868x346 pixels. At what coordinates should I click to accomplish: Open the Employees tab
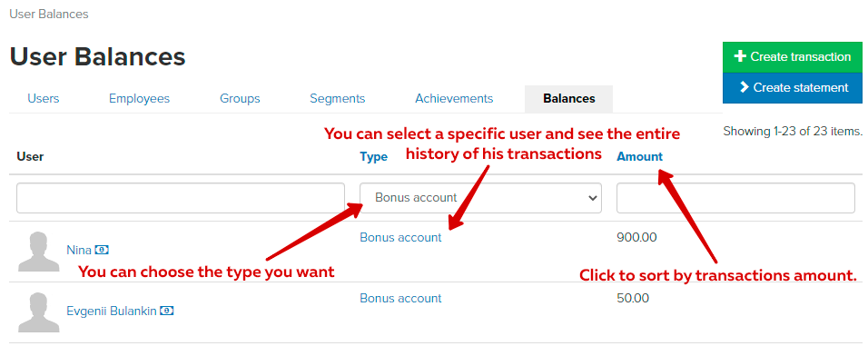tap(139, 99)
